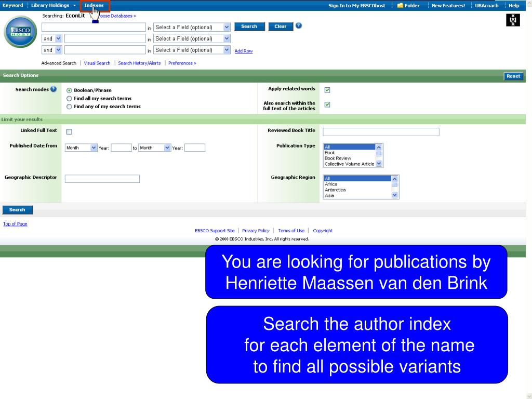Open Privacy Policy link

(x=256, y=231)
